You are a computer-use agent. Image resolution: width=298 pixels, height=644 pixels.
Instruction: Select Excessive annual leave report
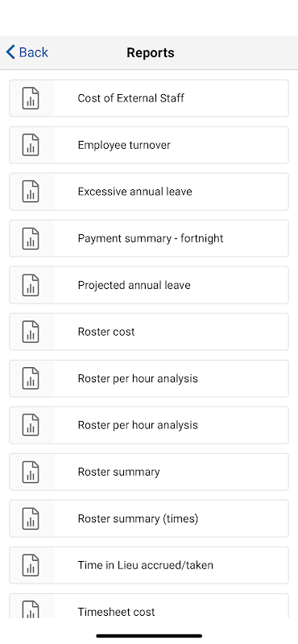click(x=149, y=192)
